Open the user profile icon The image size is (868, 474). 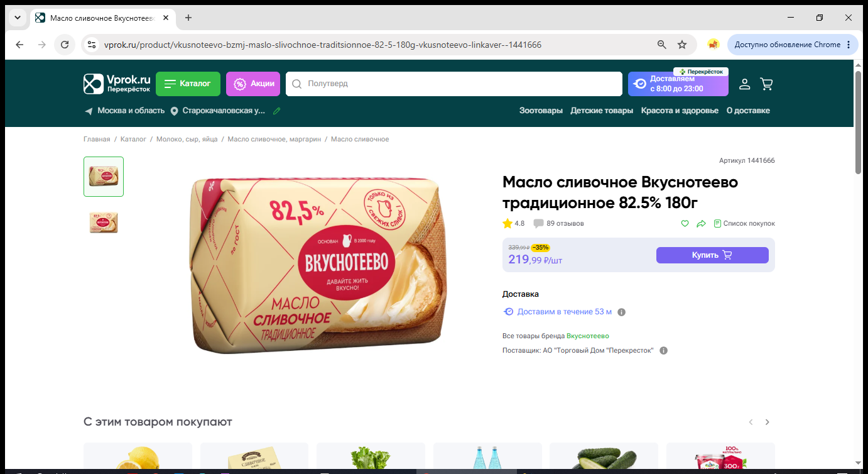(744, 84)
